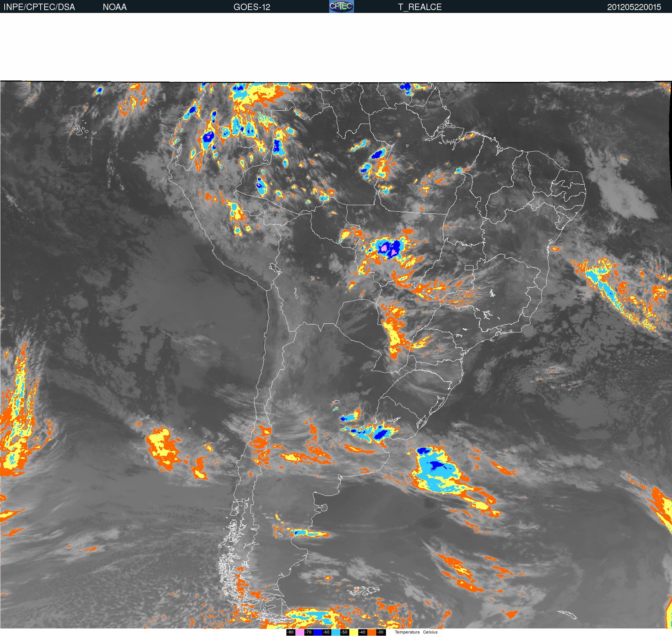Click the Temperatura legend label
This screenshot has width=672, height=636.
(x=407, y=632)
